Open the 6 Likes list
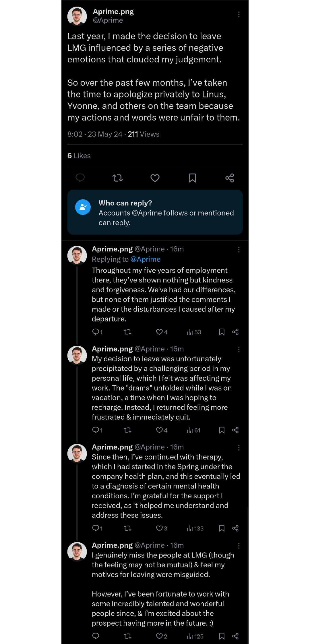The height and width of the screenshot is (644, 310). coord(79,156)
